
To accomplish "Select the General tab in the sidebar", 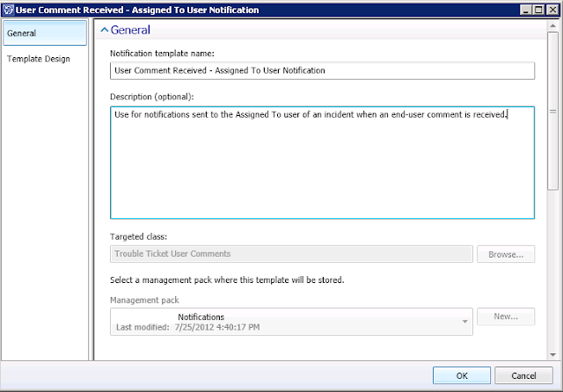I will click(45, 33).
